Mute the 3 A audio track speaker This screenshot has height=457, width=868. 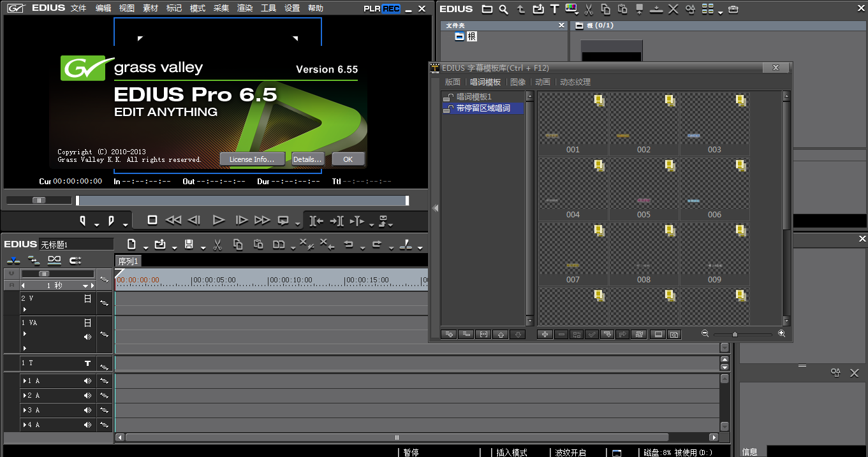coord(88,410)
